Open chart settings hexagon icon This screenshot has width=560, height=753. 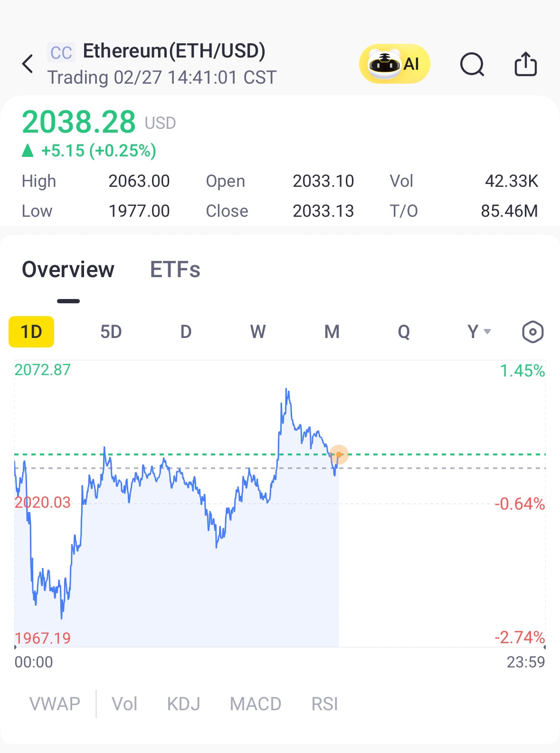(532, 332)
